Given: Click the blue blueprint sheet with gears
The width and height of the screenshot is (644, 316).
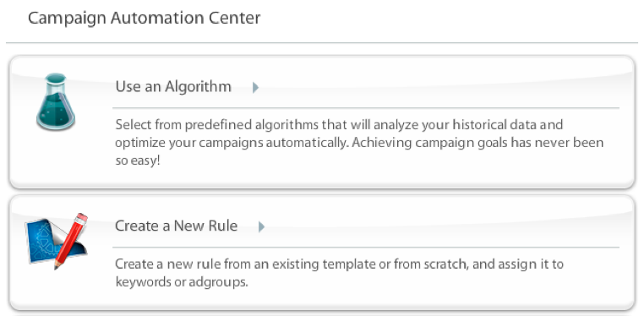Looking at the screenshot, I should pyautogui.click(x=46, y=242).
